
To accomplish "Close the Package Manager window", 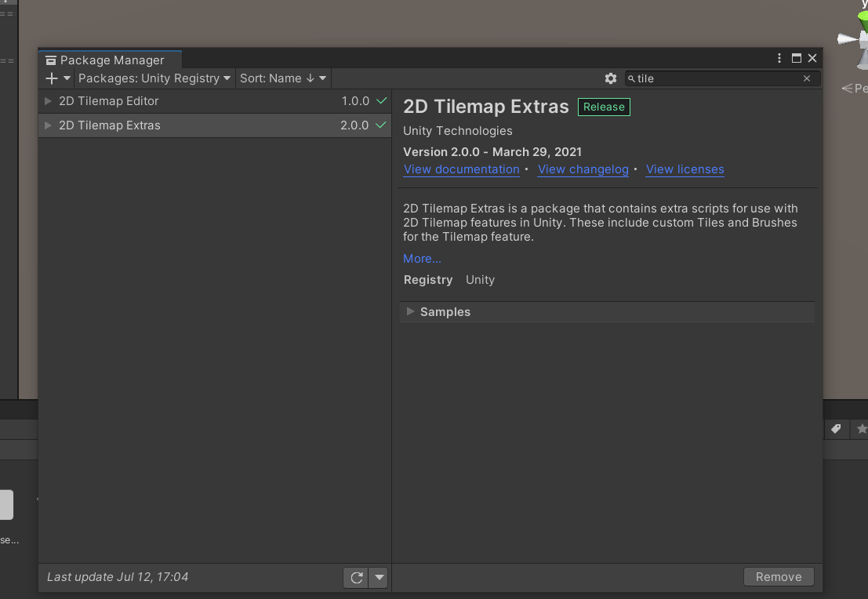I will click(812, 58).
